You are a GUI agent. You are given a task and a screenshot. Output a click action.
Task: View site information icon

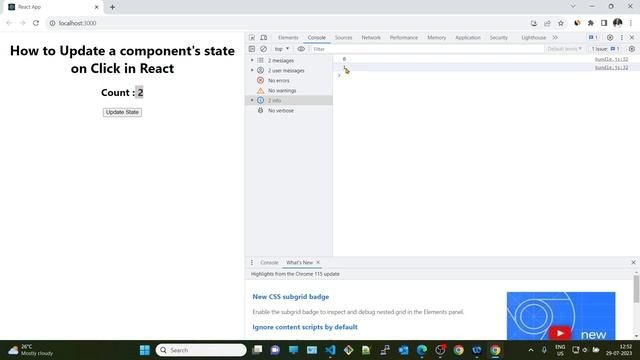pyautogui.click(x=52, y=23)
